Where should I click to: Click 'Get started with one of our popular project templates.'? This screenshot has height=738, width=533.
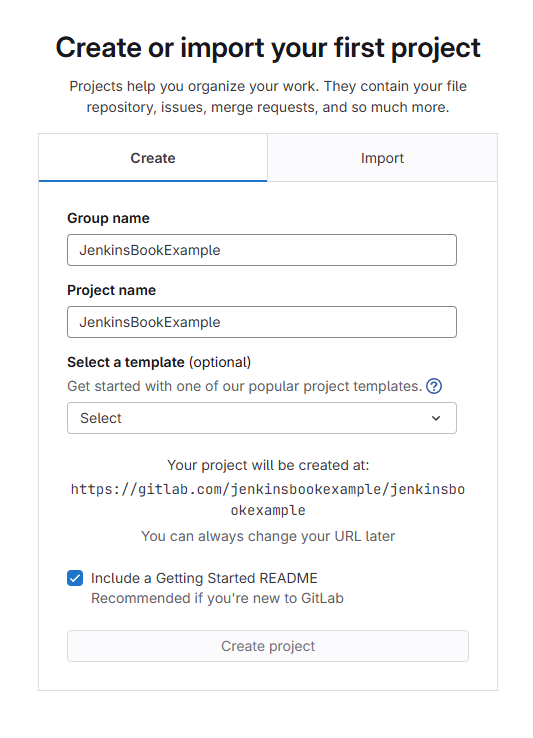coord(244,386)
